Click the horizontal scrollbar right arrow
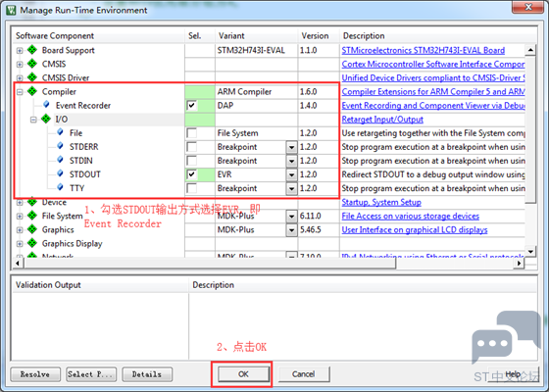The height and width of the screenshot is (392, 549). (520, 263)
